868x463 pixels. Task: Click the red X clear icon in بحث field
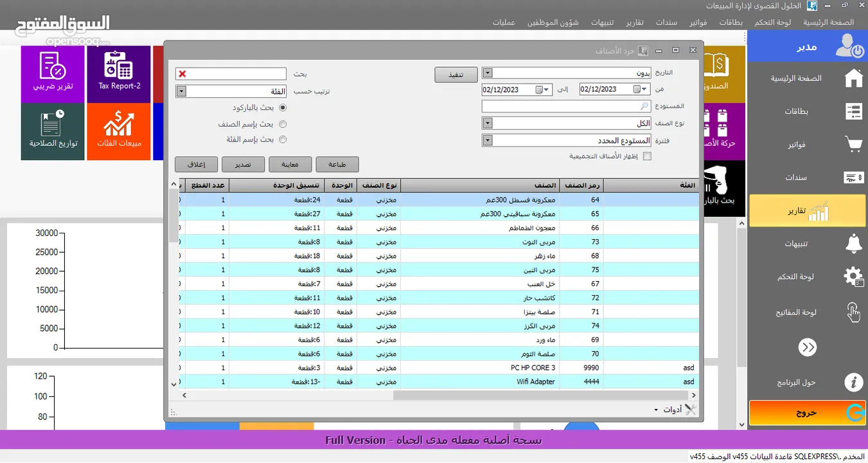[x=182, y=74]
